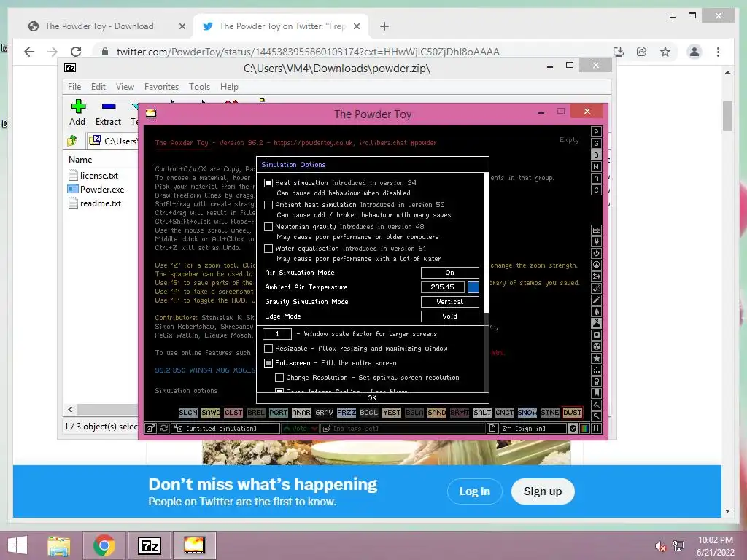Uncheck the Fullscreen checkbox
Screen dimensions: 747x560
[268, 363]
